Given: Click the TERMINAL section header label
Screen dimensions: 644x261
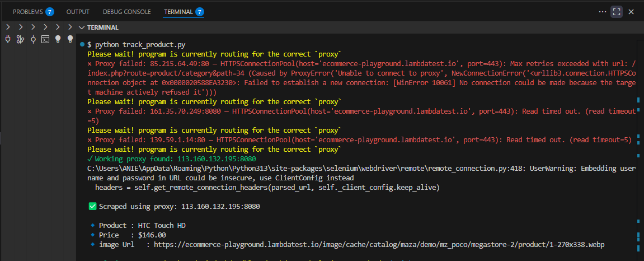Looking at the screenshot, I should click(x=103, y=27).
